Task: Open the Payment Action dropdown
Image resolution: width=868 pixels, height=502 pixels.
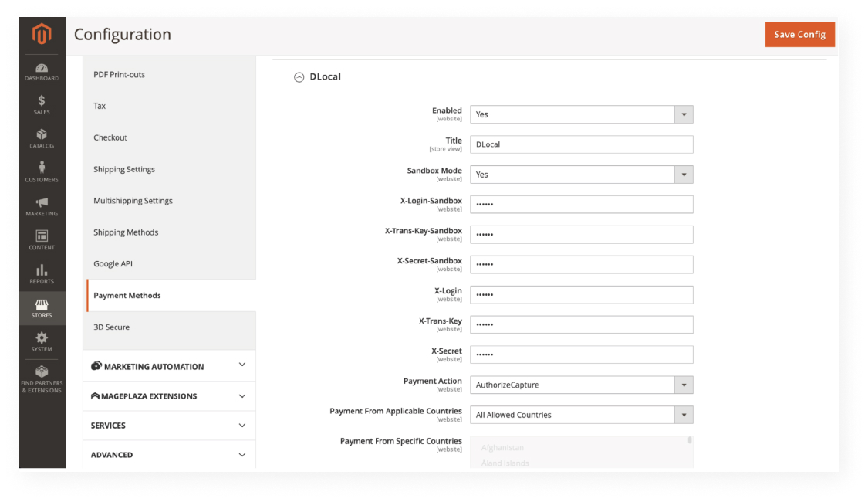Action: [581, 385]
